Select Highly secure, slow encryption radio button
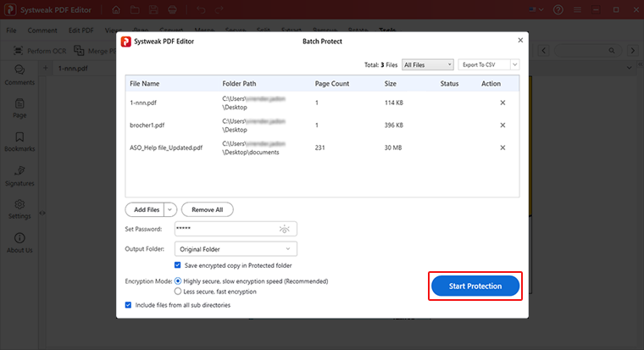Image resolution: width=644 pixels, height=350 pixels. tap(178, 281)
